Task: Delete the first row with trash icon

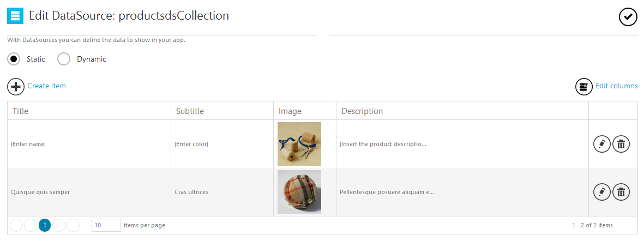Action: click(x=621, y=144)
